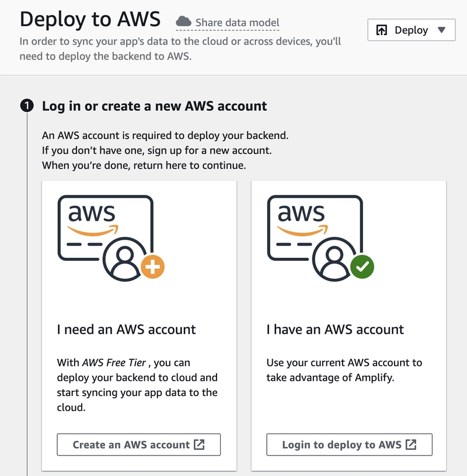Click the cloud icon beside Share data model
The height and width of the screenshot is (476, 467).
[184, 22]
